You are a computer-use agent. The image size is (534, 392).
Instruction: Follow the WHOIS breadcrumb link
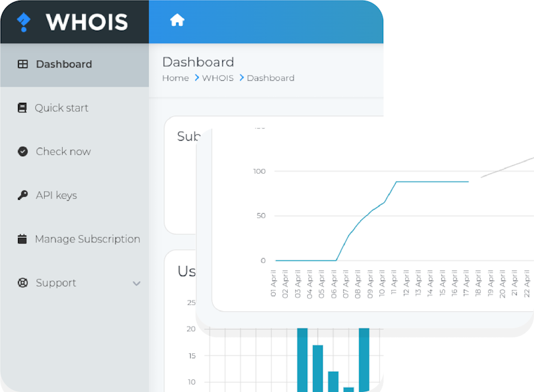click(x=218, y=78)
